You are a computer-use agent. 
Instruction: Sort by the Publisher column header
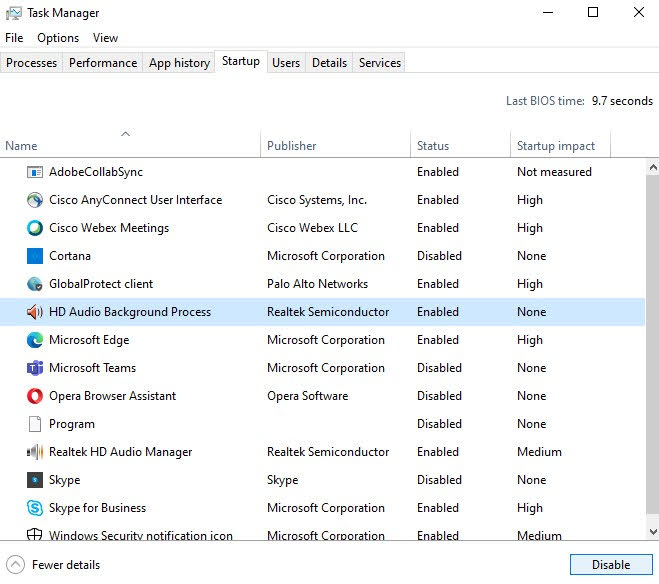pos(335,146)
